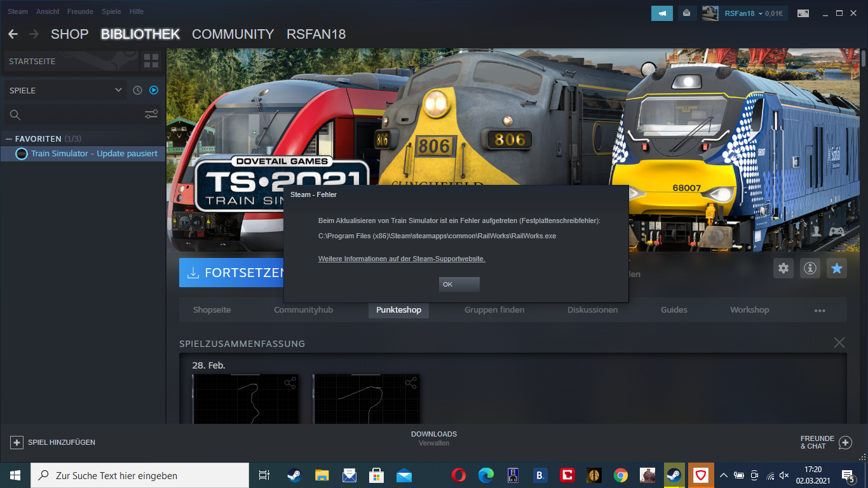Click the Windows taskbar search box

point(140,475)
